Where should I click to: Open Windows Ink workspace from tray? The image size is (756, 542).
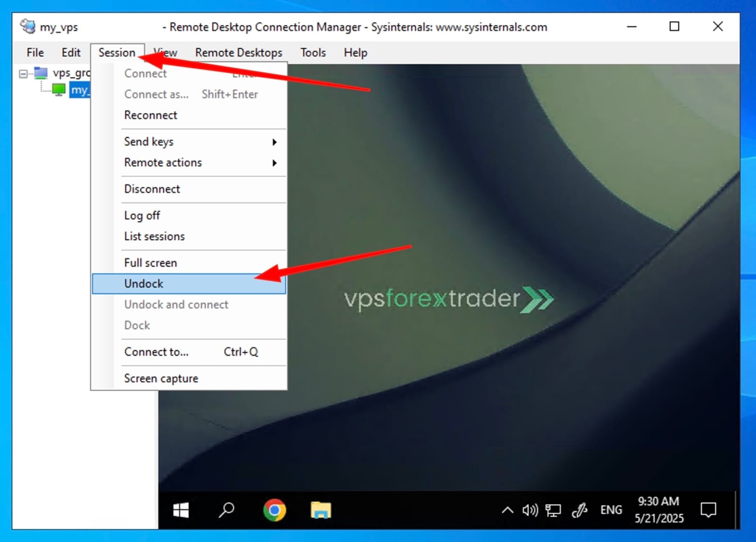(580, 510)
